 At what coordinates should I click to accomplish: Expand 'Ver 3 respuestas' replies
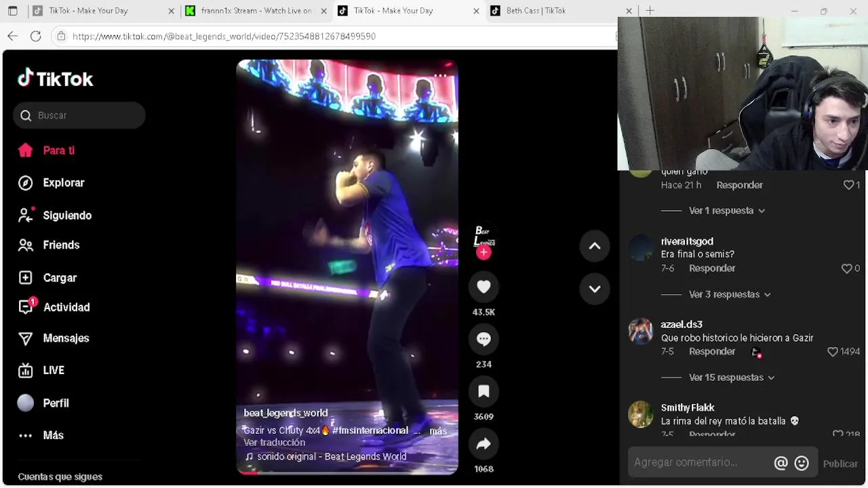pos(730,294)
